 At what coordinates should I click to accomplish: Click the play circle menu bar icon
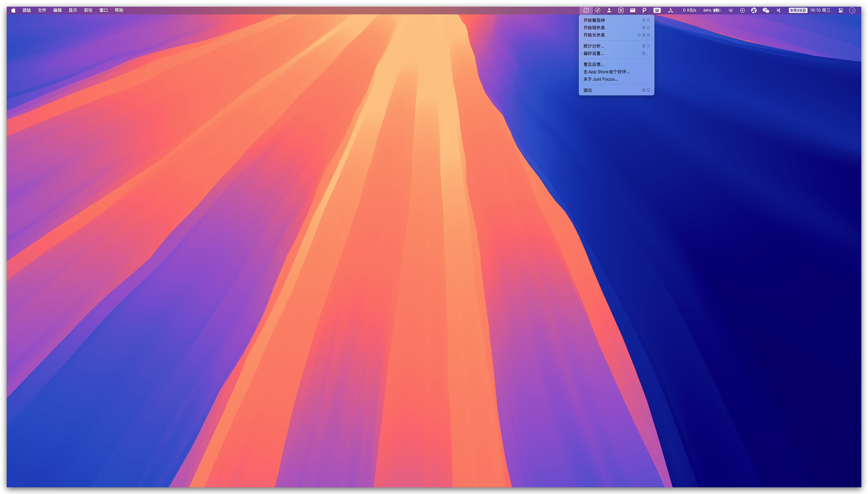pyautogui.click(x=742, y=10)
